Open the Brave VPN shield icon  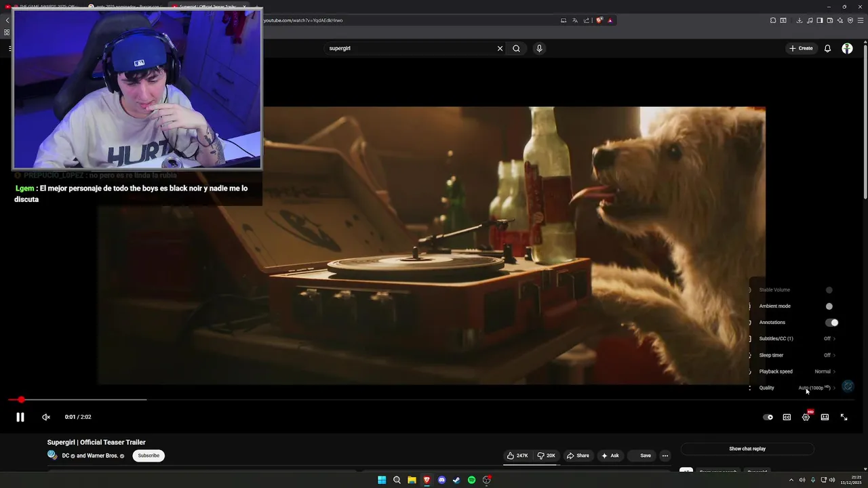point(850,20)
